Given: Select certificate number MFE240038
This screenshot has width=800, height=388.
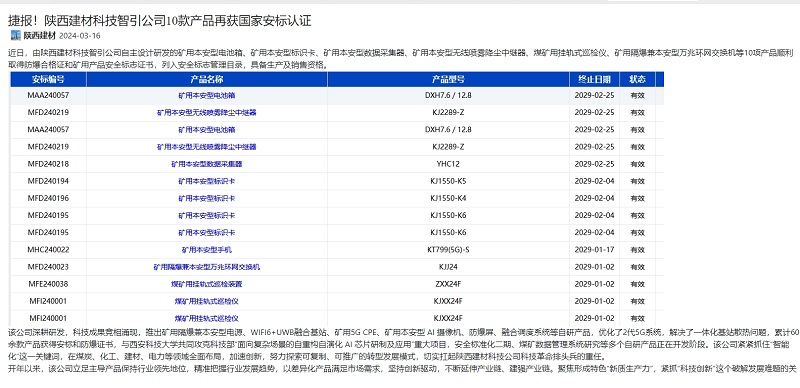Looking at the screenshot, I should [x=48, y=284].
